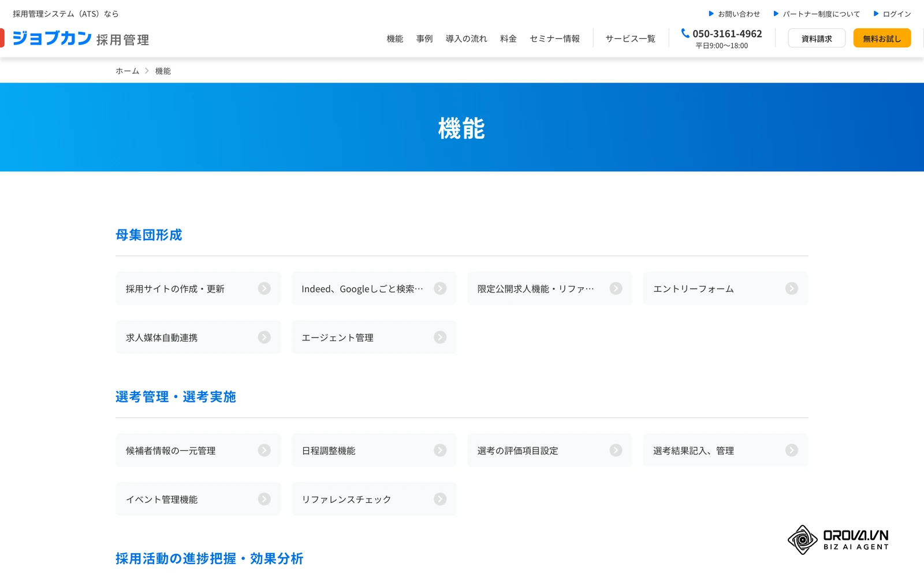Go to ホーム in breadcrumb
Viewport: 924px width, 578px height.
(127, 71)
